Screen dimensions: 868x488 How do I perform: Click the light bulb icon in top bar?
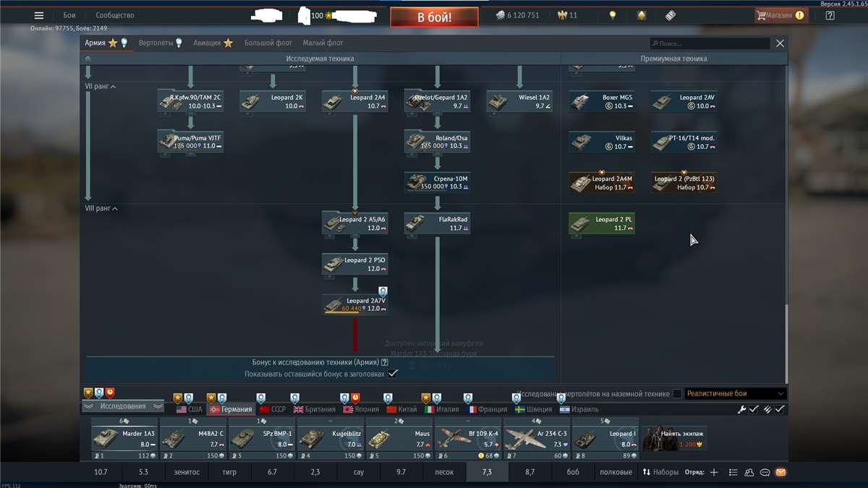tap(613, 15)
